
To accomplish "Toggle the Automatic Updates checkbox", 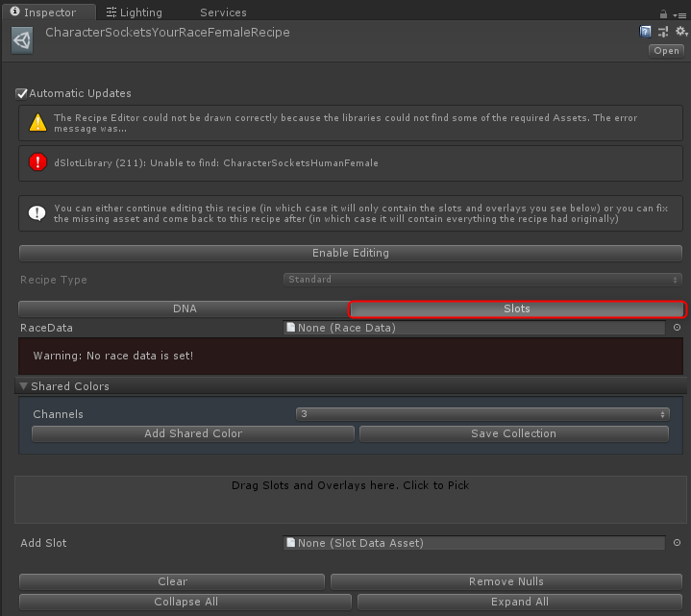I will 21,94.
